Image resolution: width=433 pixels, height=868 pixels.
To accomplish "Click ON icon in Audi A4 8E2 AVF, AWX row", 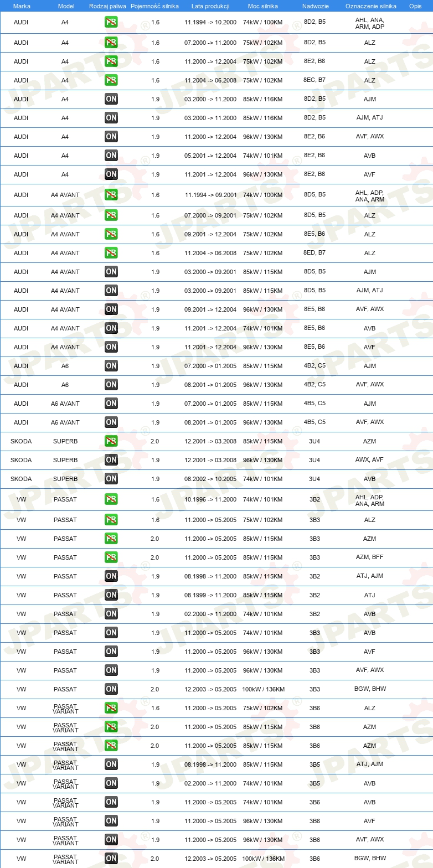I will coord(111,137).
